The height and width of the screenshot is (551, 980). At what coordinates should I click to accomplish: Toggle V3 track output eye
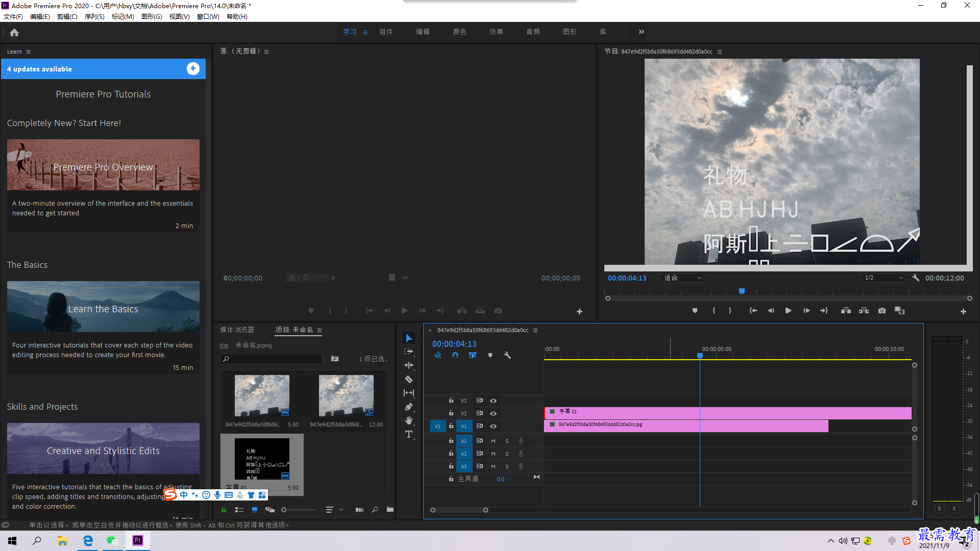tap(493, 401)
